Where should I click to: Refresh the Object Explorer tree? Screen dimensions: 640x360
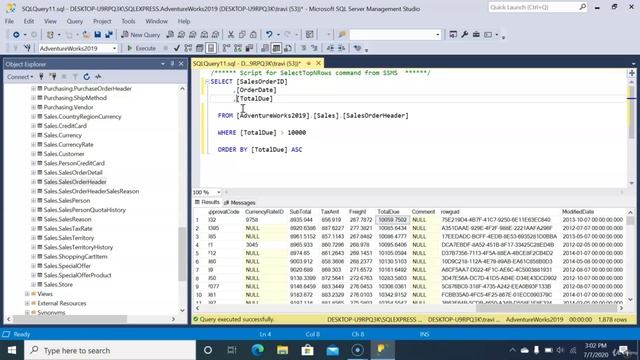click(x=87, y=76)
